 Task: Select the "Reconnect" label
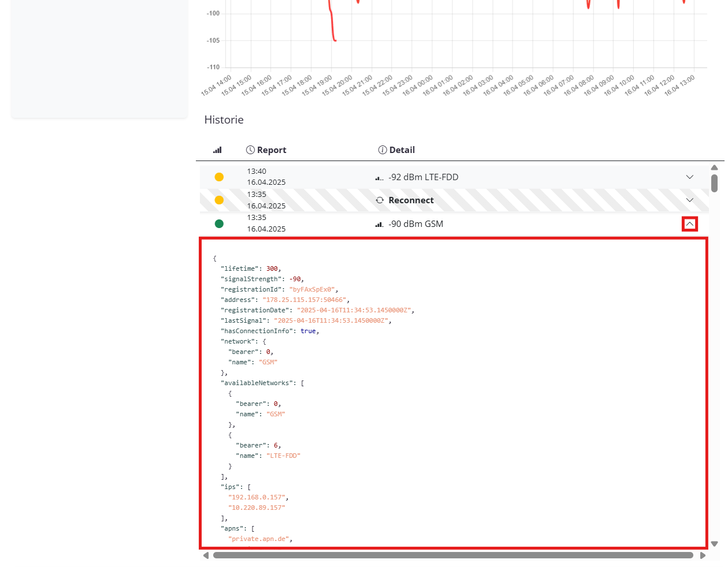coord(411,200)
